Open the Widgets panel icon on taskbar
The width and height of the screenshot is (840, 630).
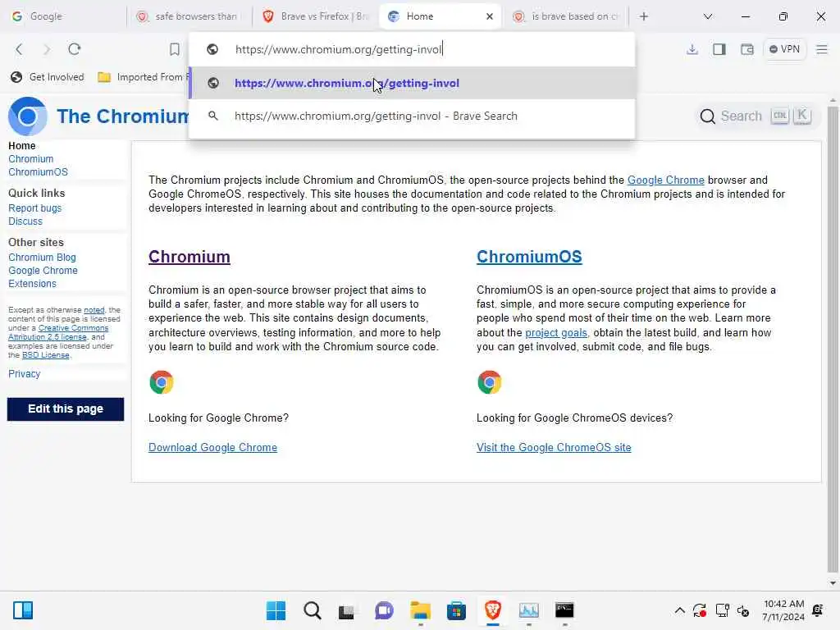pyautogui.click(x=22, y=610)
